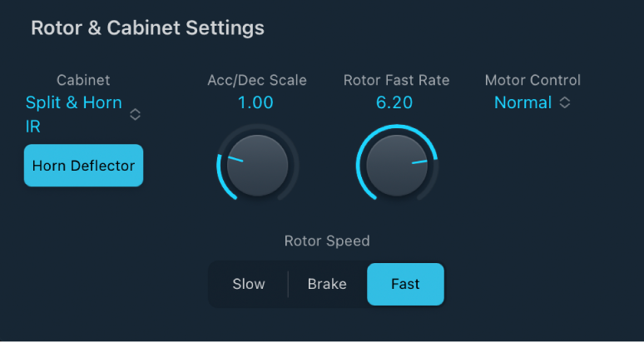
Task: Click the Rotor Fast Rate value 6.20
Action: pyautogui.click(x=396, y=103)
